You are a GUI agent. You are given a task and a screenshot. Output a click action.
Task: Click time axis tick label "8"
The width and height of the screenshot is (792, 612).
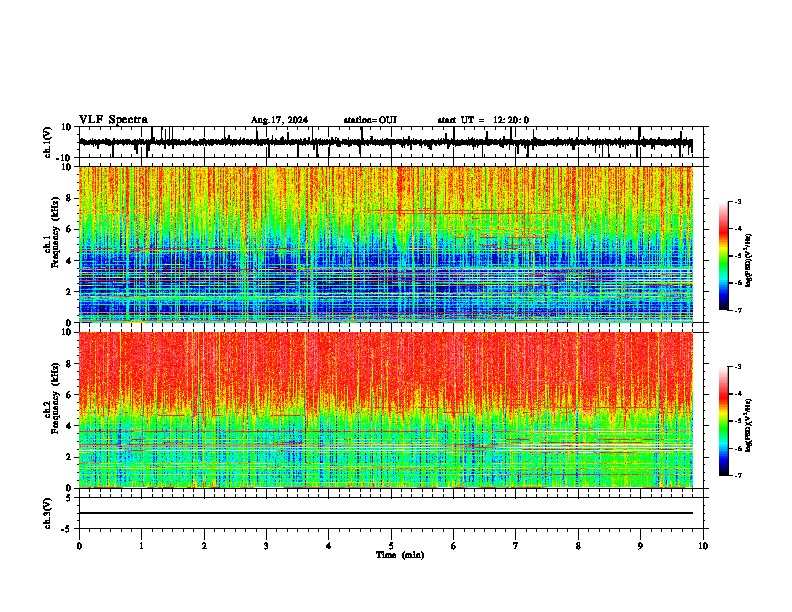(x=578, y=546)
